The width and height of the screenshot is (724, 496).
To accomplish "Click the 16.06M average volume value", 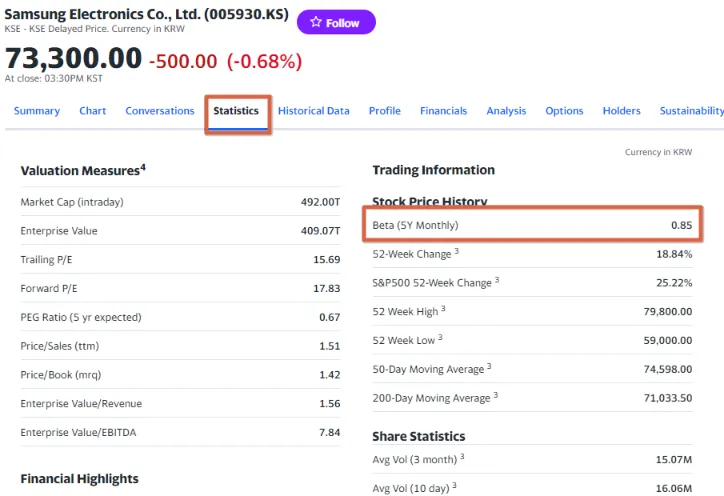I will (x=674, y=488).
